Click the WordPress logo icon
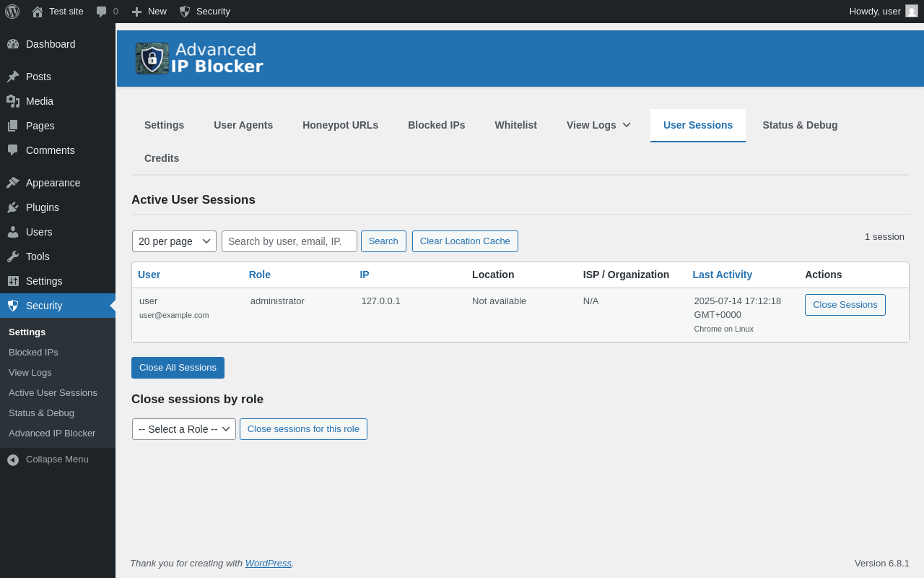 click(x=12, y=12)
